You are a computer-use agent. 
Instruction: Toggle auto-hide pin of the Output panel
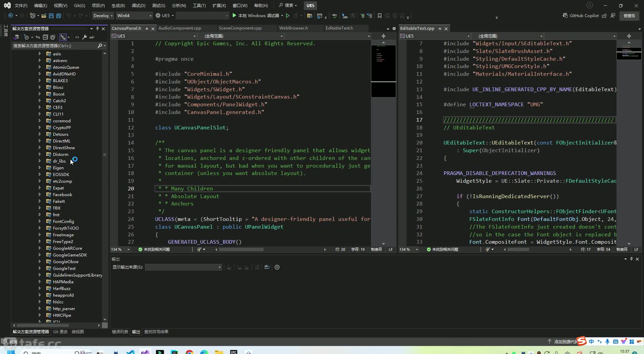(631, 259)
